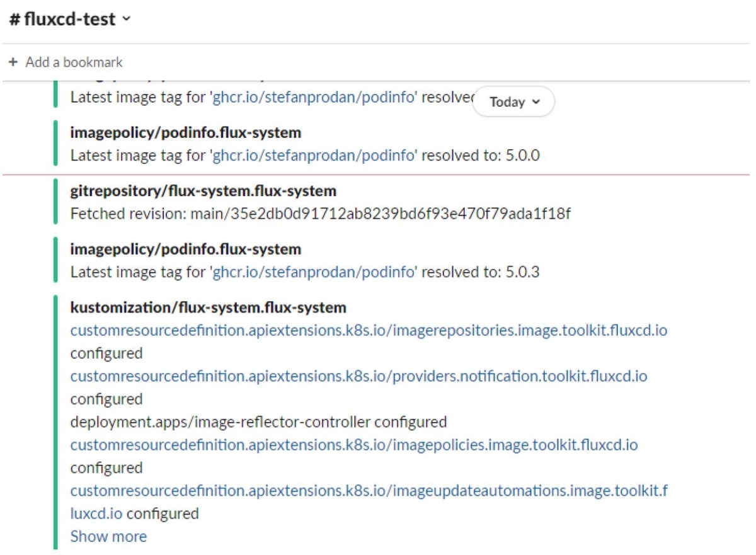Click the fetched revision commit hash text
The height and width of the screenshot is (555, 756).
[x=391, y=214]
